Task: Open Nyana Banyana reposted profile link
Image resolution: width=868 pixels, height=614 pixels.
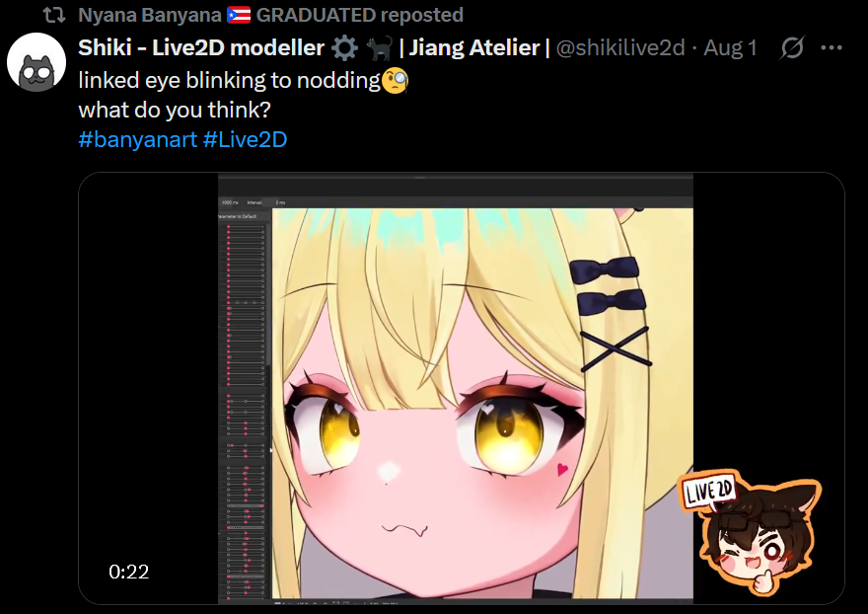Action: click(270, 15)
